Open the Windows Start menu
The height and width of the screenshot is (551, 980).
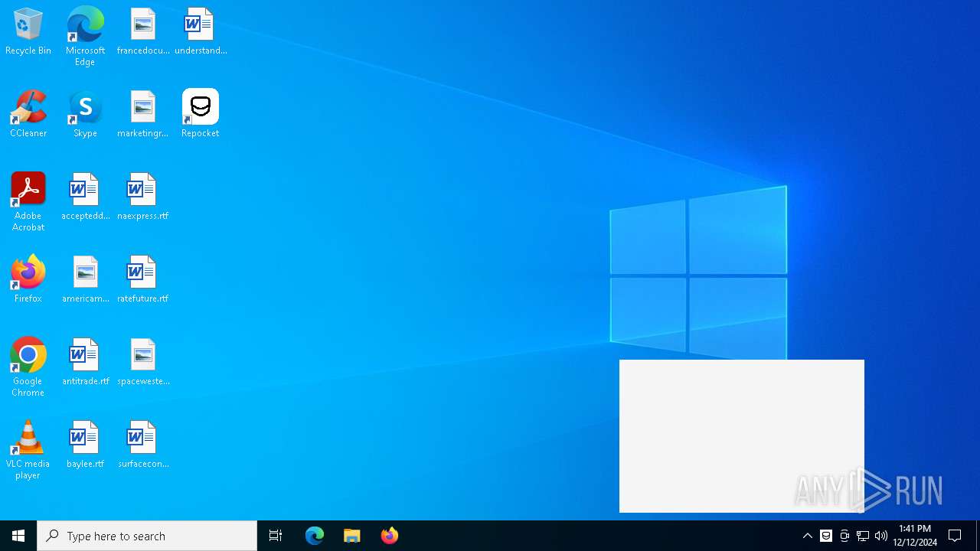[x=18, y=536]
